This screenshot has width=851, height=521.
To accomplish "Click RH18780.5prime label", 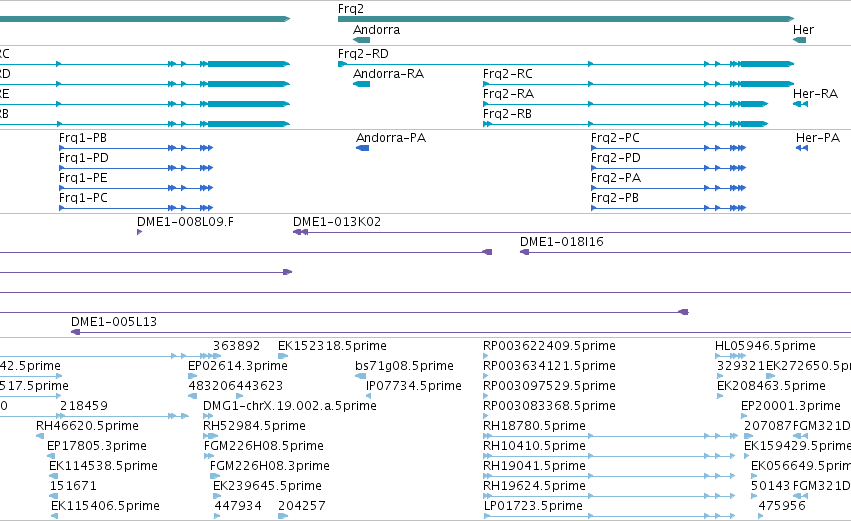I will [x=534, y=426].
